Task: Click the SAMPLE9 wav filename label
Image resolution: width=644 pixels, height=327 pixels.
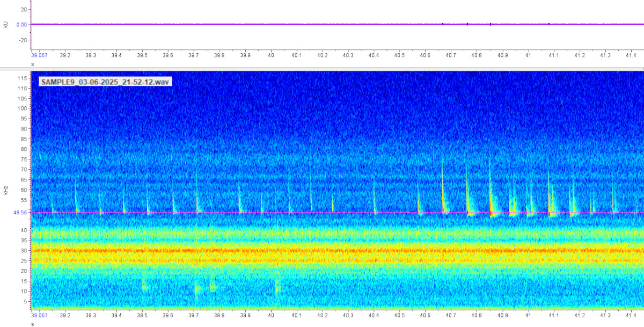Action: (x=105, y=82)
